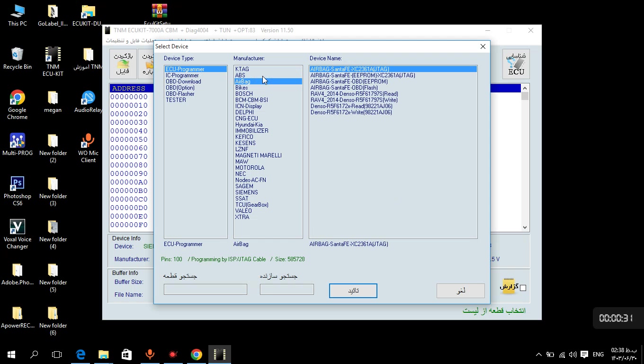The image size is (644, 364).
Task: Click the manufacturer search input field
Action: (x=287, y=289)
